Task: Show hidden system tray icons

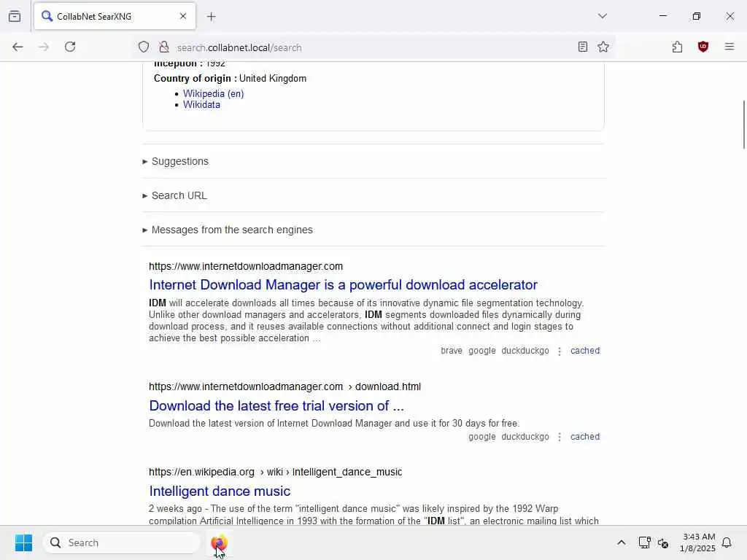Action: pyautogui.click(x=622, y=542)
